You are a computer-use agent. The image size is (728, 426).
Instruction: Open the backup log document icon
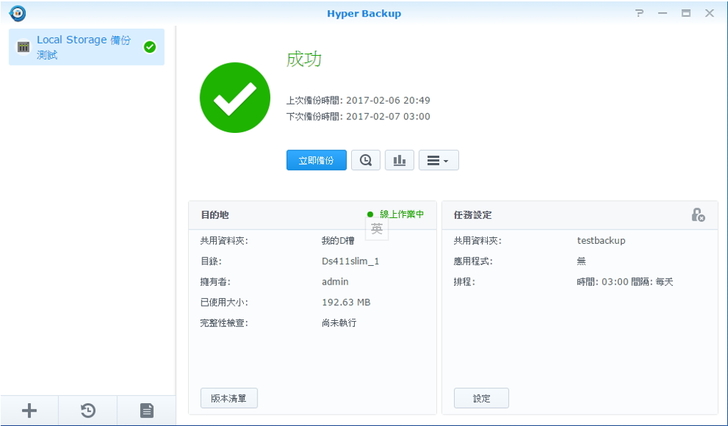(x=146, y=410)
